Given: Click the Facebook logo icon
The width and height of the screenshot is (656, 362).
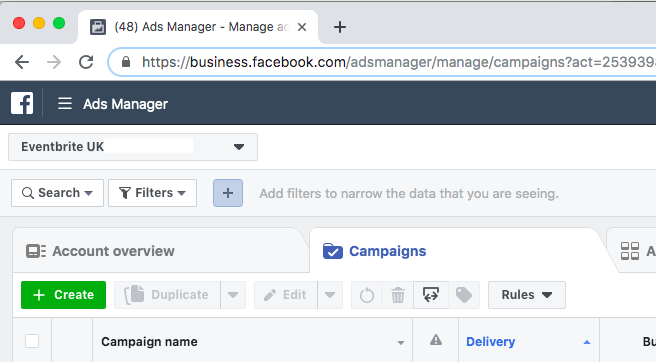Looking at the screenshot, I should click(22, 103).
